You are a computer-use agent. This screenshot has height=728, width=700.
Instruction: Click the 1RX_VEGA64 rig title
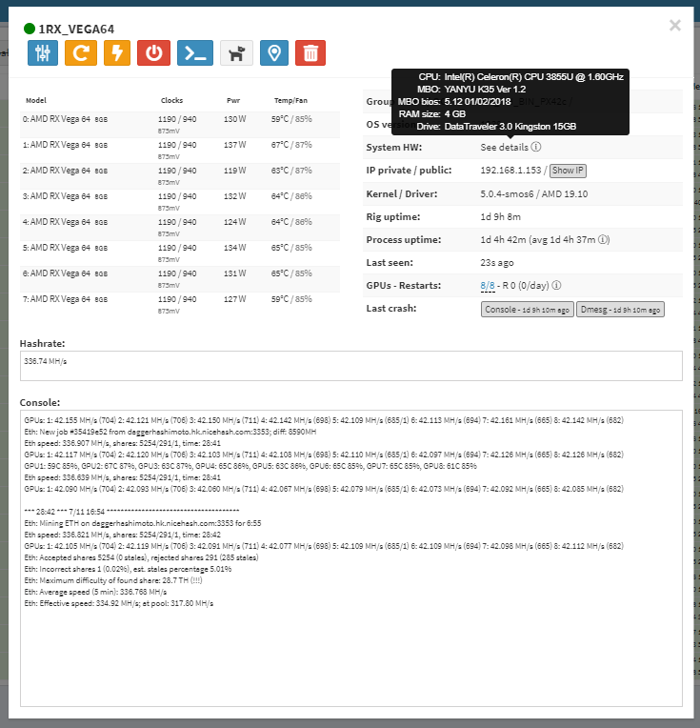click(x=76, y=30)
